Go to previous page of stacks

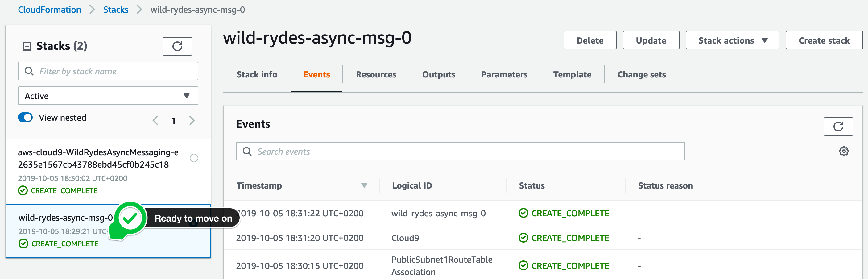pos(155,120)
